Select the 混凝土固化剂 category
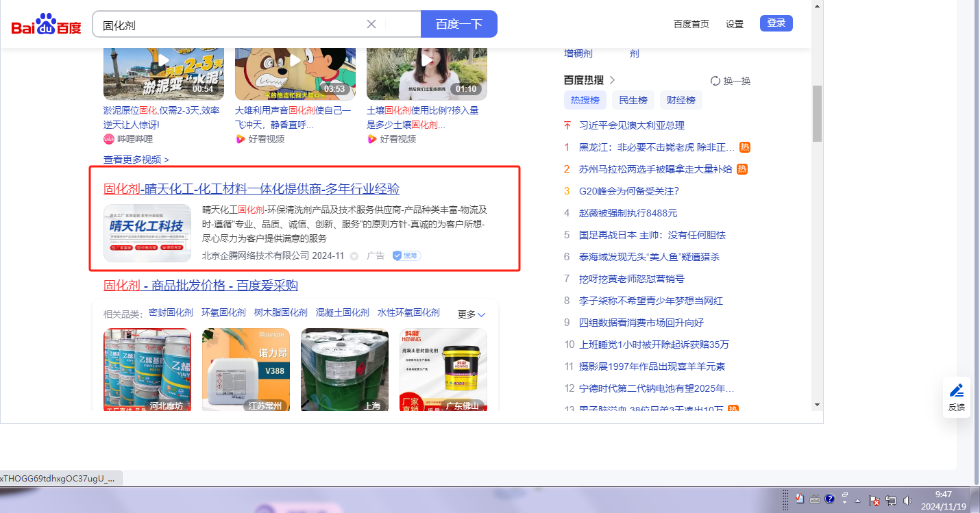Image resolution: width=980 pixels, height=513 pixels. tap(343, 312)
